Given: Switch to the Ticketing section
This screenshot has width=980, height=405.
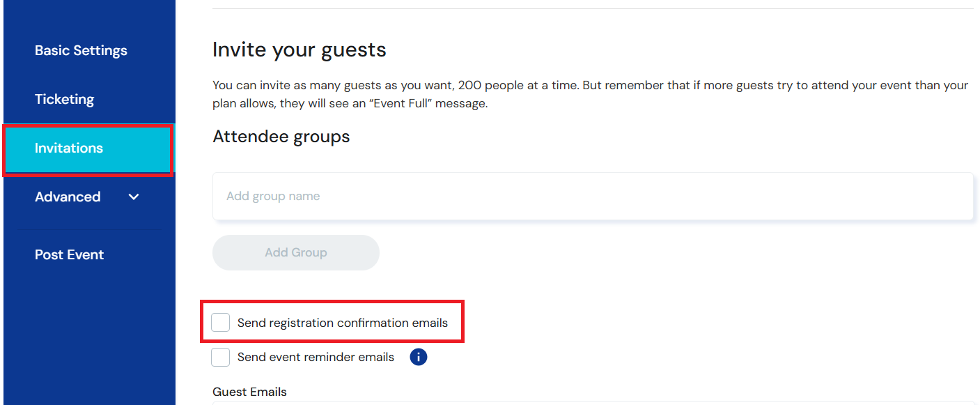Looking at the screenshot, I should (64, 99).
